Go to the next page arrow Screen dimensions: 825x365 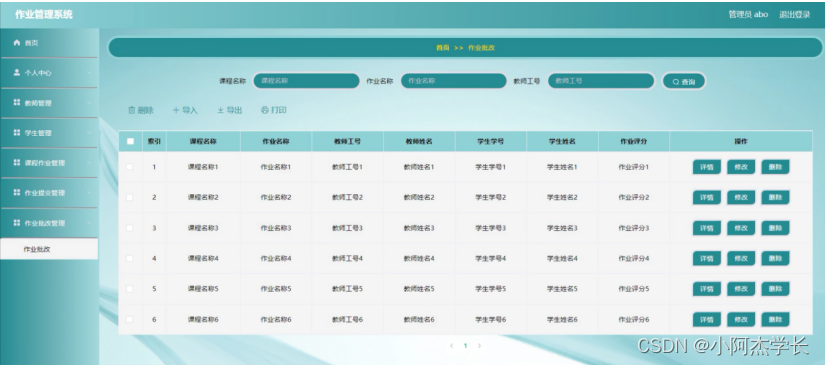point(479,346)
